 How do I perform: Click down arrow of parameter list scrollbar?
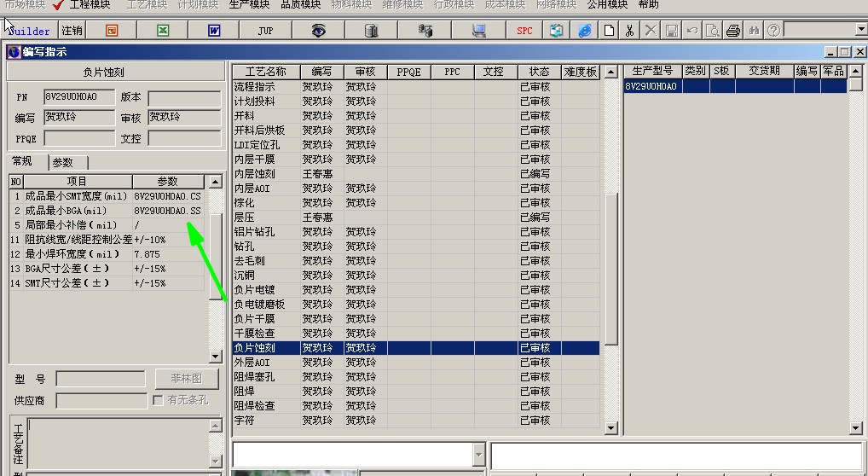[216, 357]
